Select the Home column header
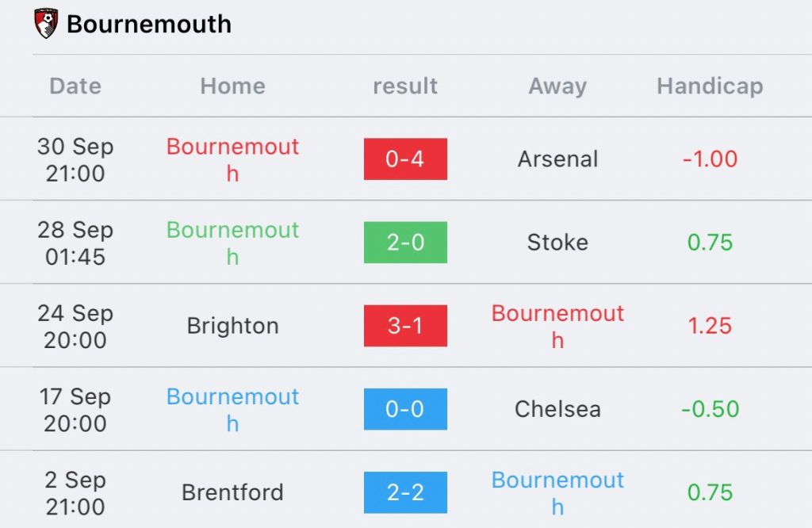812x528 pixels. point(232,86)
